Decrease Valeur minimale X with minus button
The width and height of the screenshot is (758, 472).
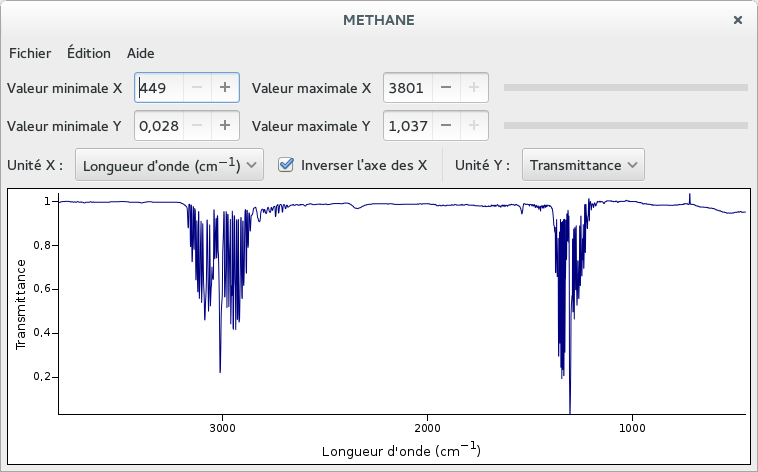tap(197, 88)
